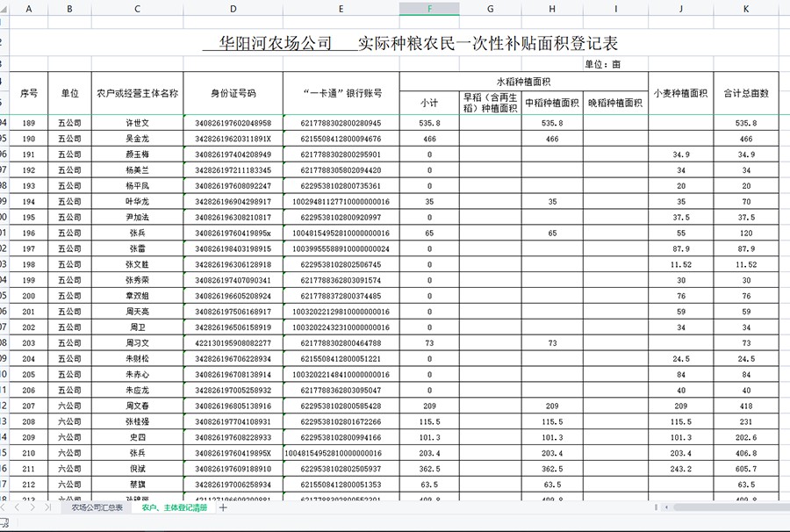Viewport: 790px width, 532px height.
Task: Switch to 农场公司汇总表 sheet tab
Action: click(97, 507)
